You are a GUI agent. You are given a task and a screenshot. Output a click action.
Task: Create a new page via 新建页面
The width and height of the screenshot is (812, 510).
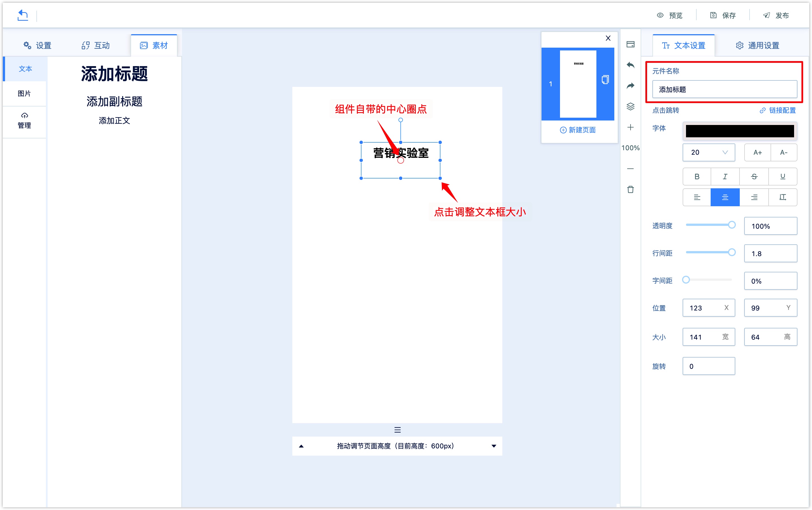coord(578,130)
